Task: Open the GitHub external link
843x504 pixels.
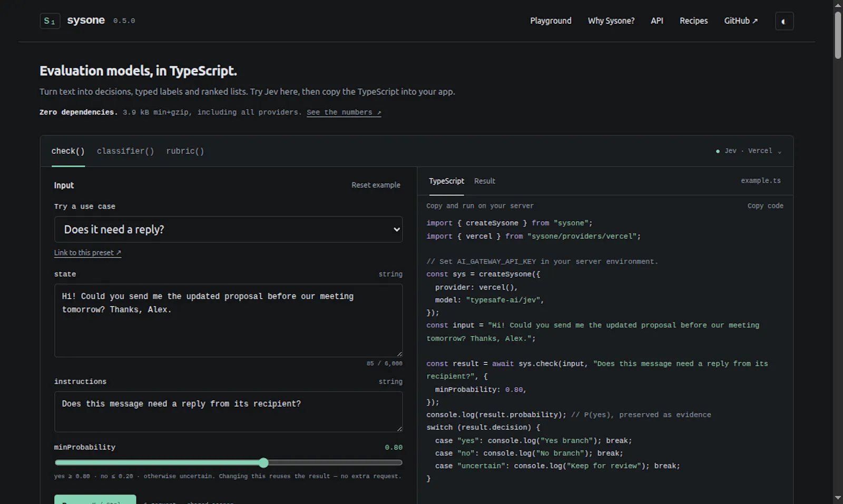Action: click(x=741, y=21)
